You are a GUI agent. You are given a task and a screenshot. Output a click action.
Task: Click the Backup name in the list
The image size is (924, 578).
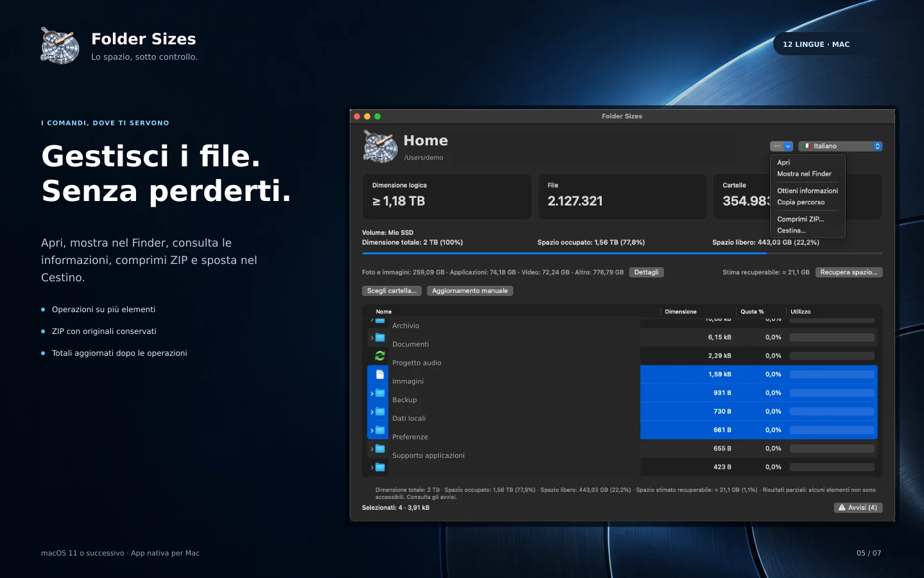[x=404, y=400]
